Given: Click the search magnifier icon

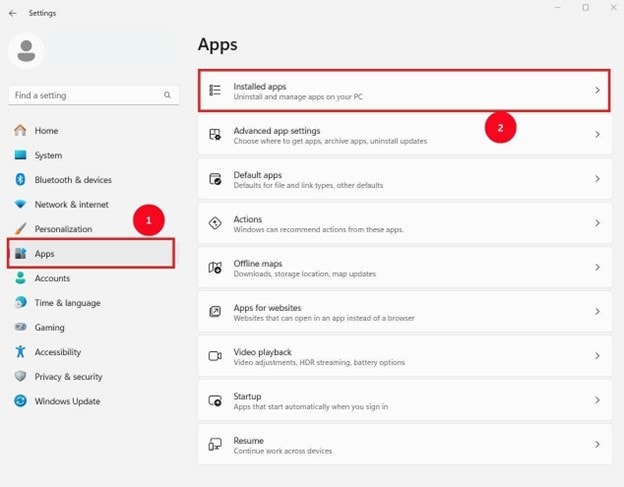Looking at the screenshot, I should [x=168, y=95].
